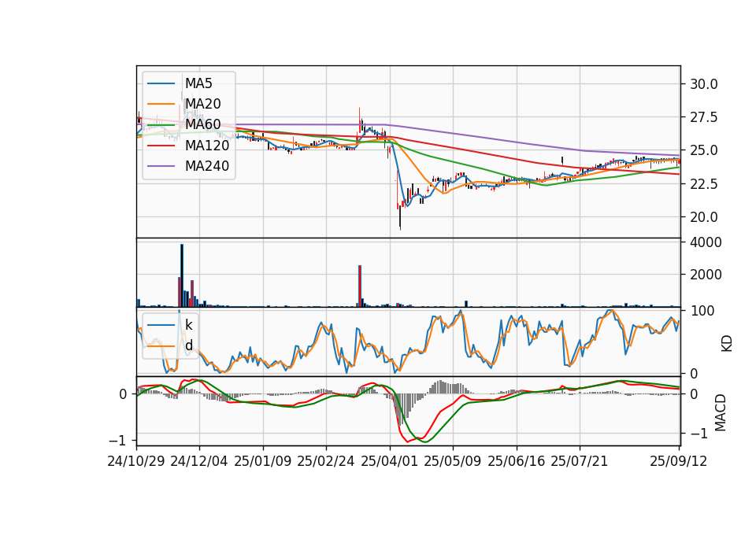This screenshot has height=543, width=756.
Task: Click the purple MA240 legend line swatch
Action: [161, 166]
